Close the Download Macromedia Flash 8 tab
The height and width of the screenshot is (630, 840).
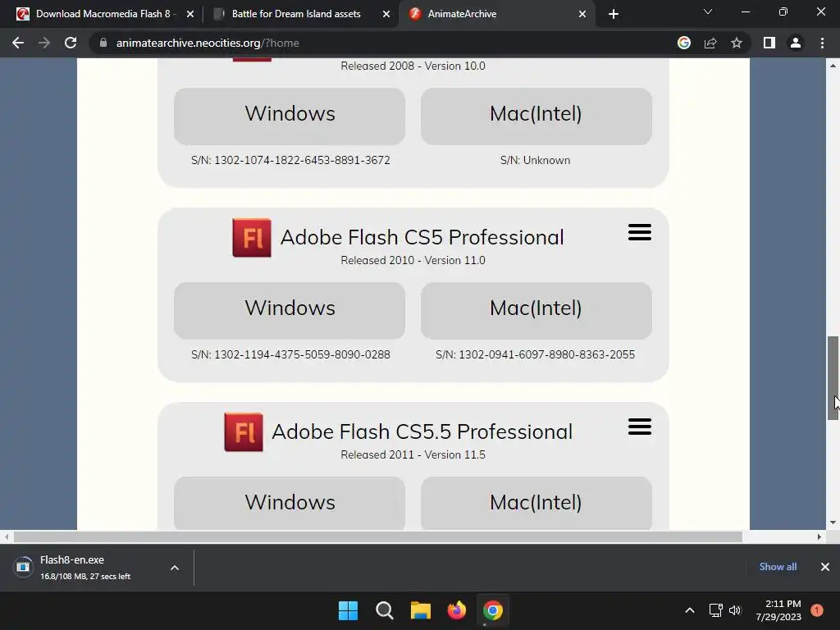(190, 14)
